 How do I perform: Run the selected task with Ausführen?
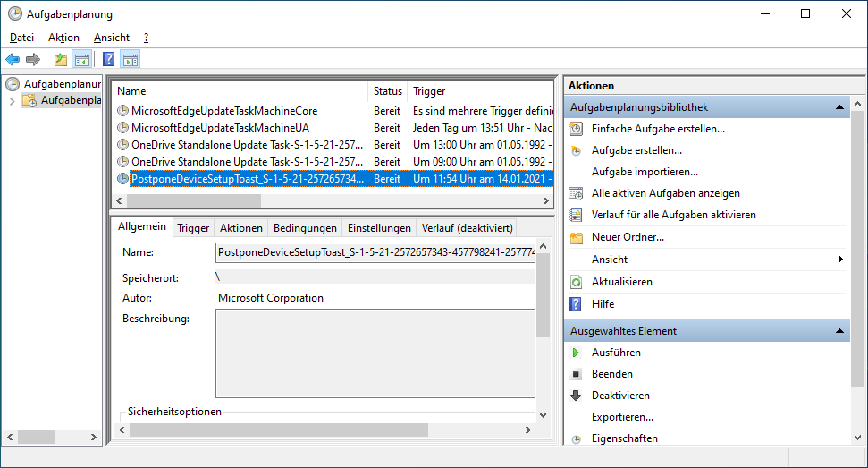tap(616, 353)
